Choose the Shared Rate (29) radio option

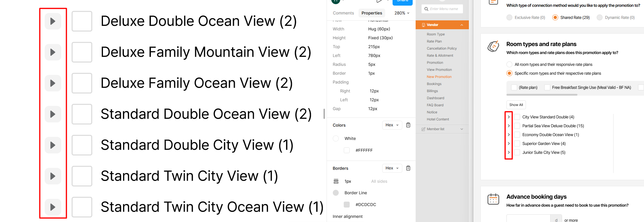555,17
